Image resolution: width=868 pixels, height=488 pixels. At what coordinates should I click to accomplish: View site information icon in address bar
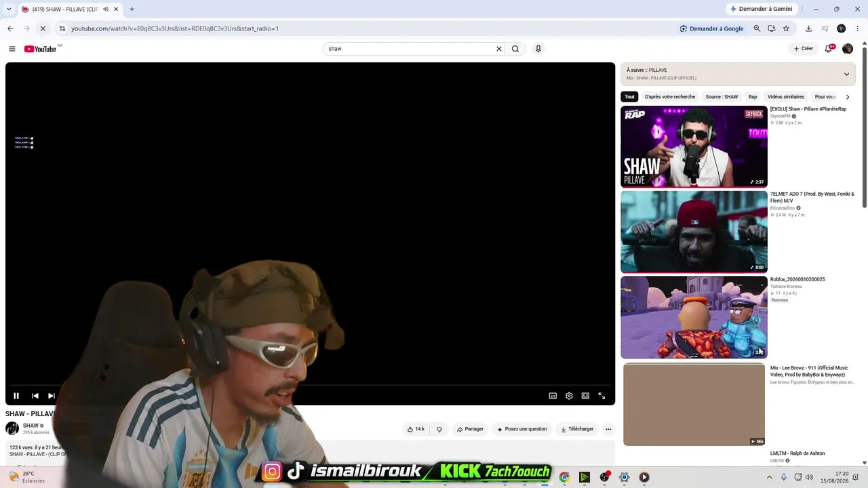62,28
